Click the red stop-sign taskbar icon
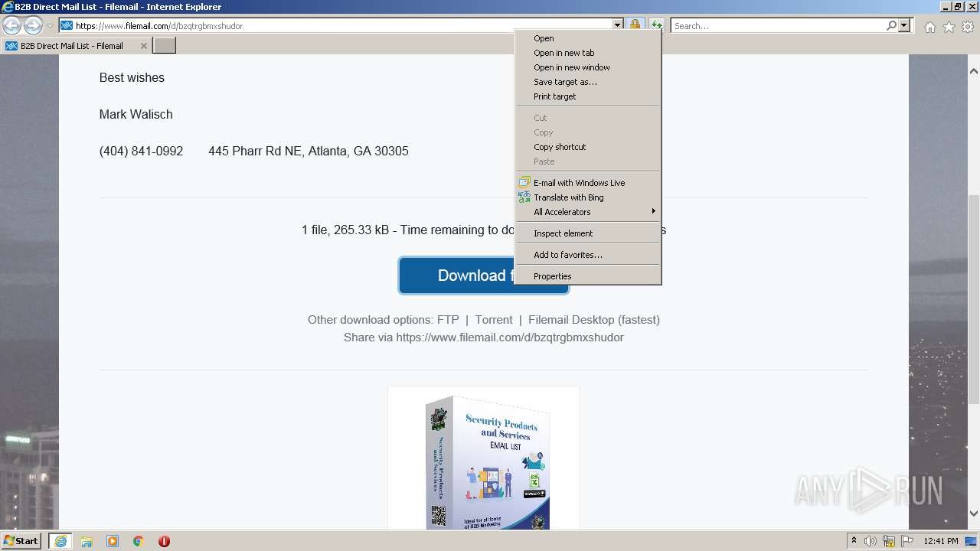The height and width of the screenshot is (551, 980). pos(164,541)
